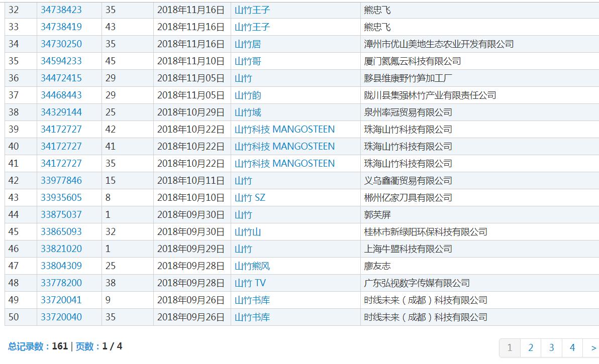Open trademark 山竹 in row 42
The height and width of the screenshot is (364, 599).
click(x=243, y=180)
